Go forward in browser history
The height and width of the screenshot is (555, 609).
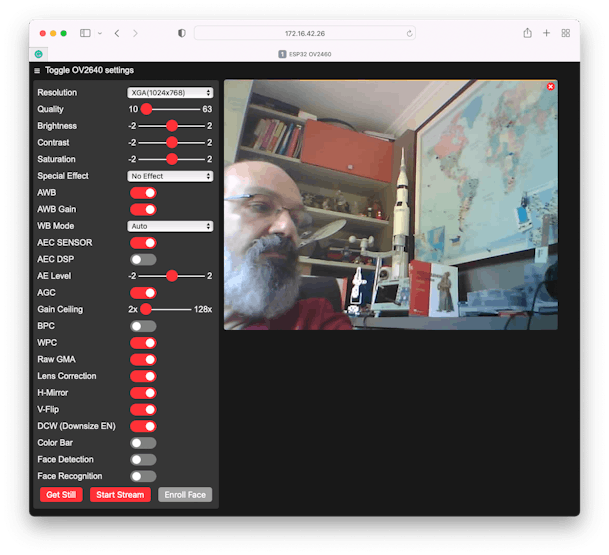pos(135,33)
